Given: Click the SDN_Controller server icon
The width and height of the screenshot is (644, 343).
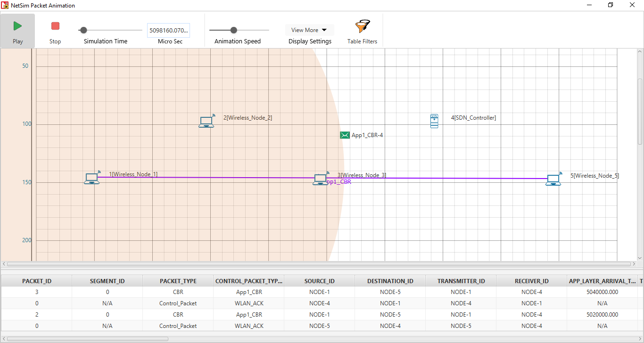Looking at the screenshot, I should pos(434,121).
